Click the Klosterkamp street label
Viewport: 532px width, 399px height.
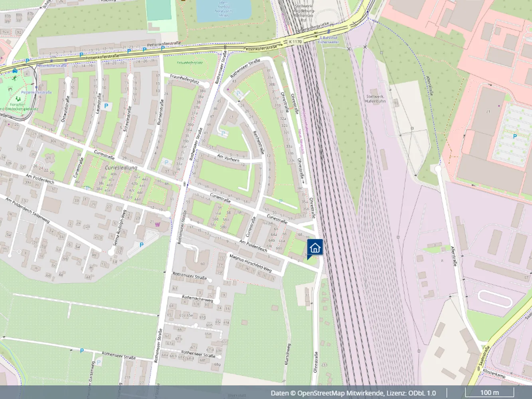pos(494,373)
